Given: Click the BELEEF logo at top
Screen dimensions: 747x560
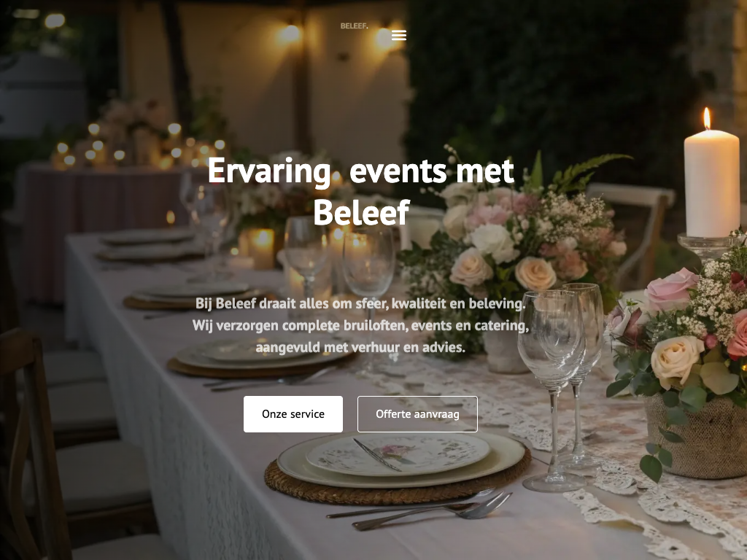Looking at the screenshot, I should click(354, 26).
